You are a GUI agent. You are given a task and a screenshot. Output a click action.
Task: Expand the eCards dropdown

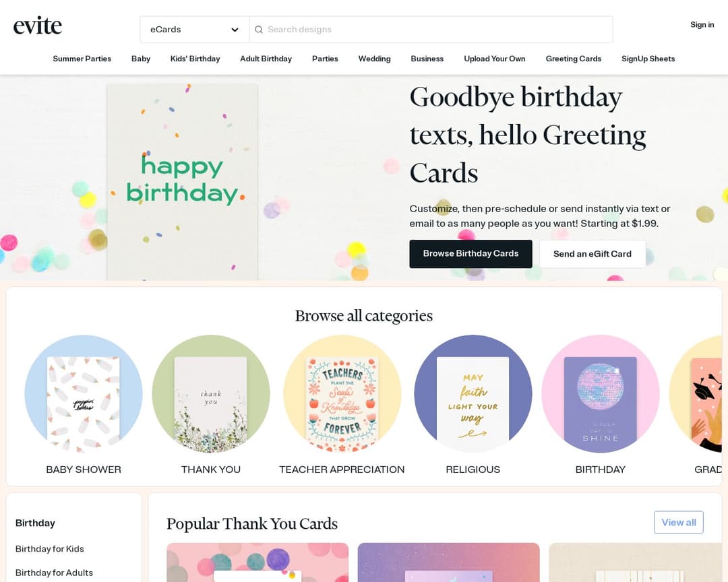coord(195,30)
